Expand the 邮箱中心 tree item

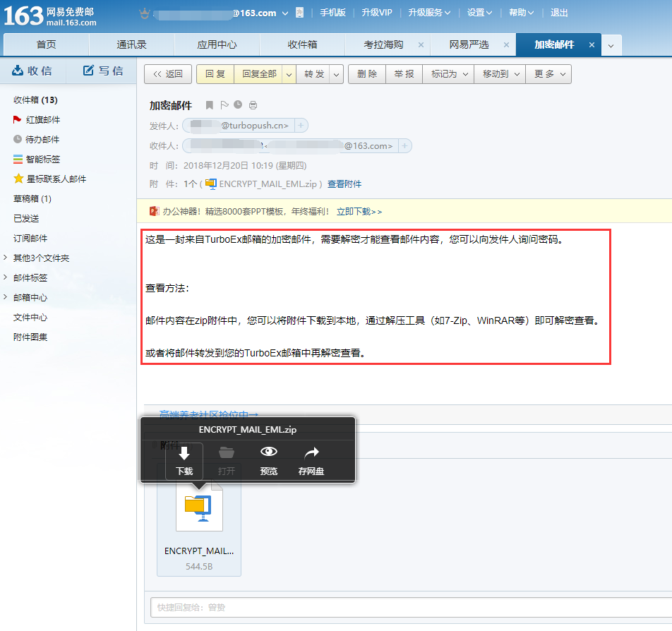tap(5, 296)
